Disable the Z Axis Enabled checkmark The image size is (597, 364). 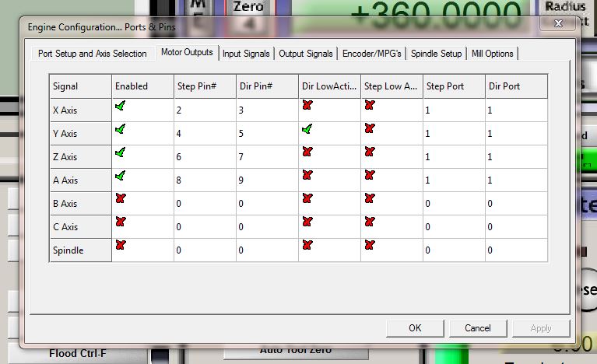click(120, 152)
